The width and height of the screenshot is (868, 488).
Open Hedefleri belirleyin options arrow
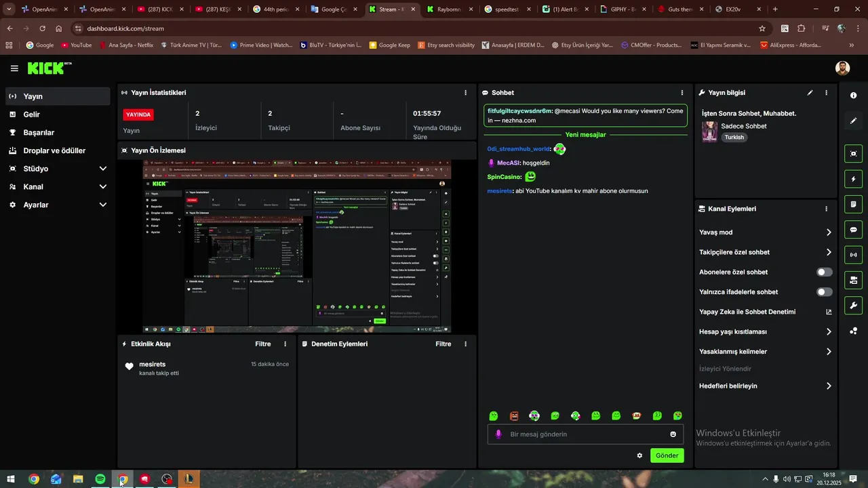(x=828, y=386)
